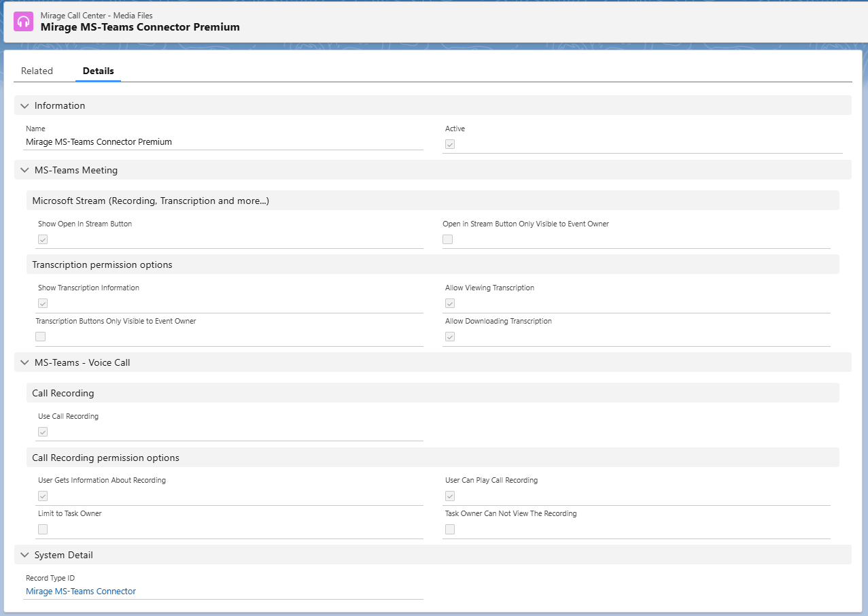This screenshot has width=868, height=616.
Task: Check the Limit to Task Owner checkbox
Action: pos(43,529)
